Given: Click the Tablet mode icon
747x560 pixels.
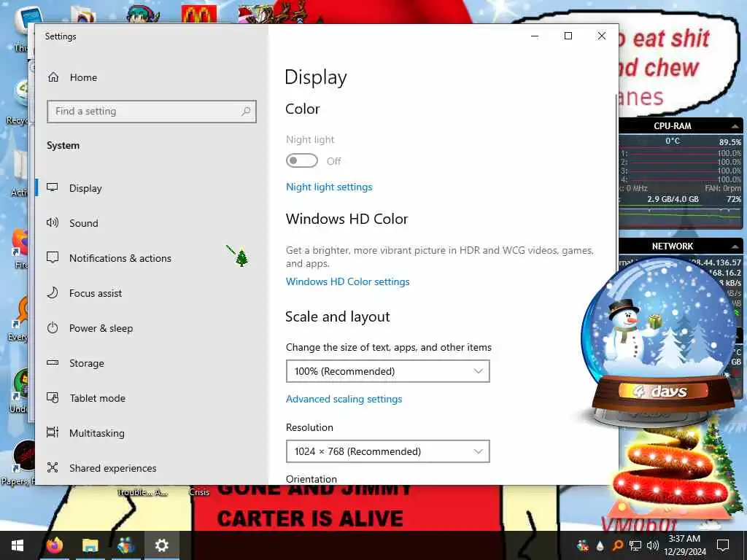Looking at the screenshot, I should pos(53,397).
